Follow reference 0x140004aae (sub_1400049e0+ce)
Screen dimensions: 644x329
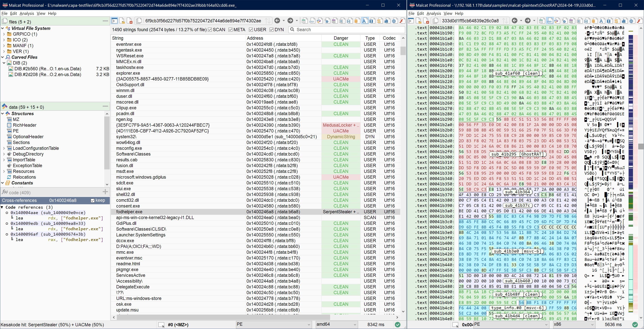point(48,213)
